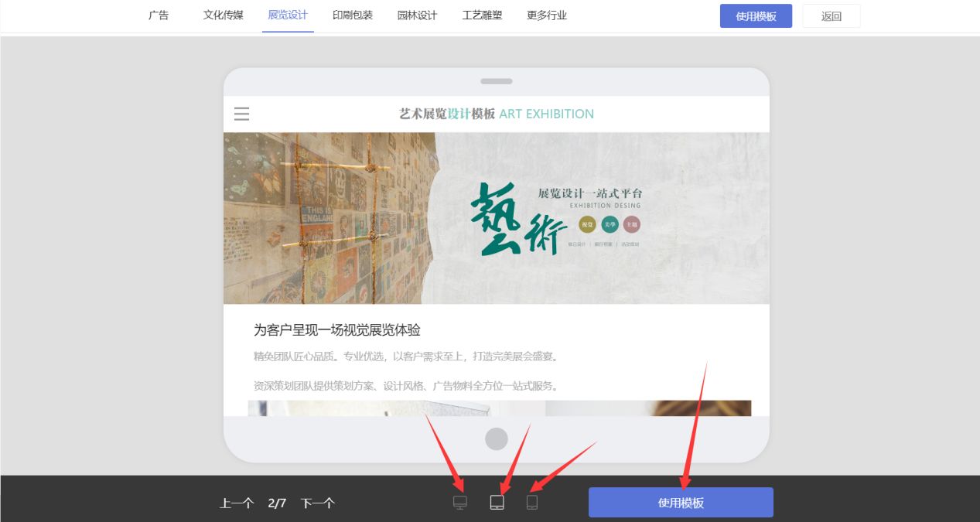Click the 艺术 exhibition banner image

(x=497, y=218)
